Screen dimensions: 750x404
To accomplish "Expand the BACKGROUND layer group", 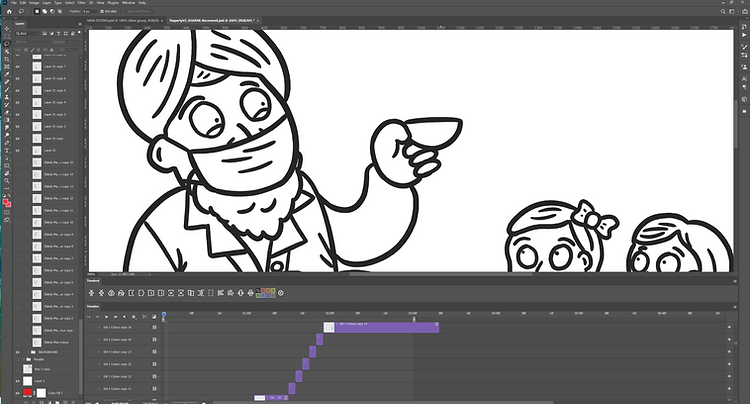I will pos(28,352).
